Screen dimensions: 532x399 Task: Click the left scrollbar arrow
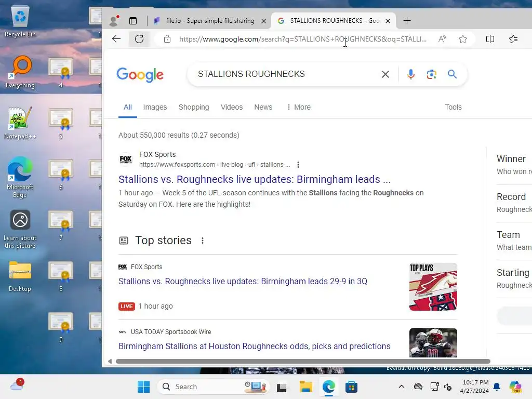tap(110, 362)
